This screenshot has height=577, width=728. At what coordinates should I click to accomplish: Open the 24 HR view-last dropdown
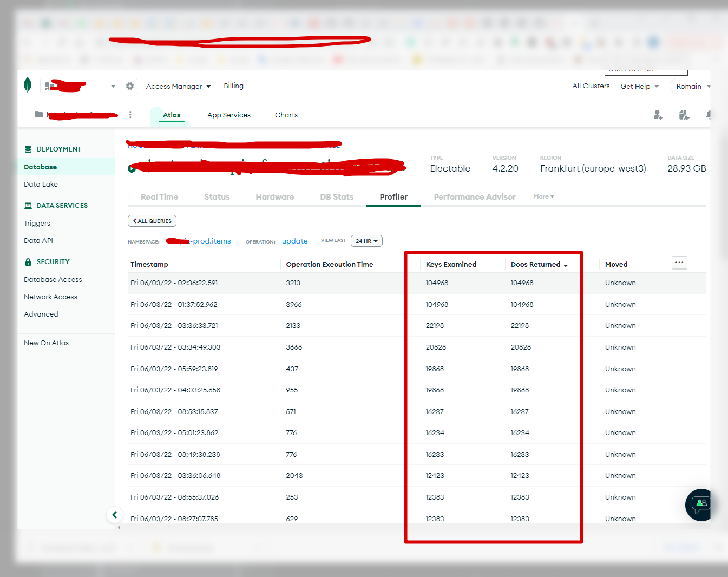point(366,241)
